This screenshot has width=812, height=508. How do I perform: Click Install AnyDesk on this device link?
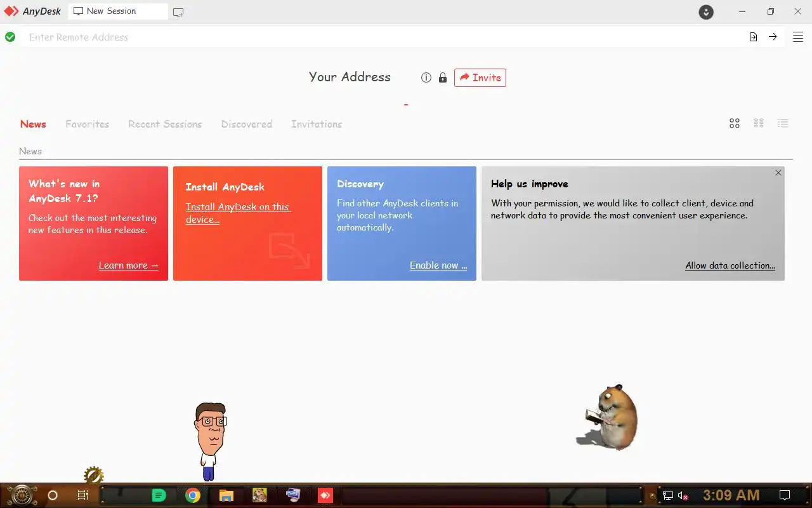(x=238, y=213)
